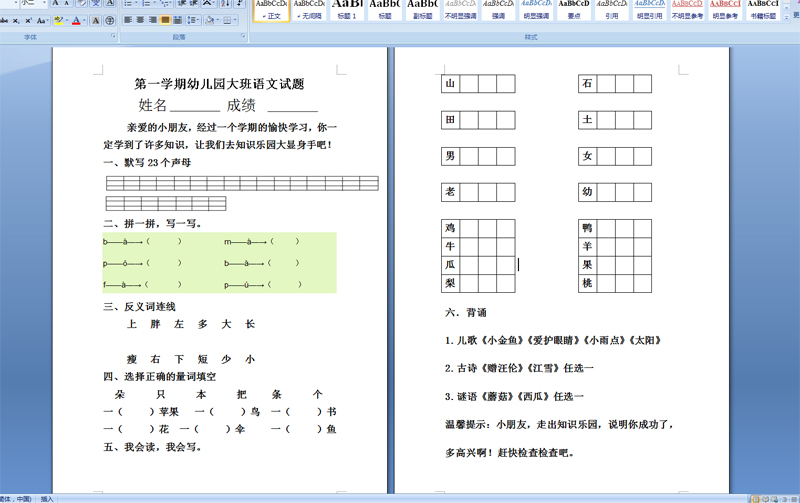This screenshot has width=800, height=503.
Task: Open font size dropdown
Action: (44, 3)
